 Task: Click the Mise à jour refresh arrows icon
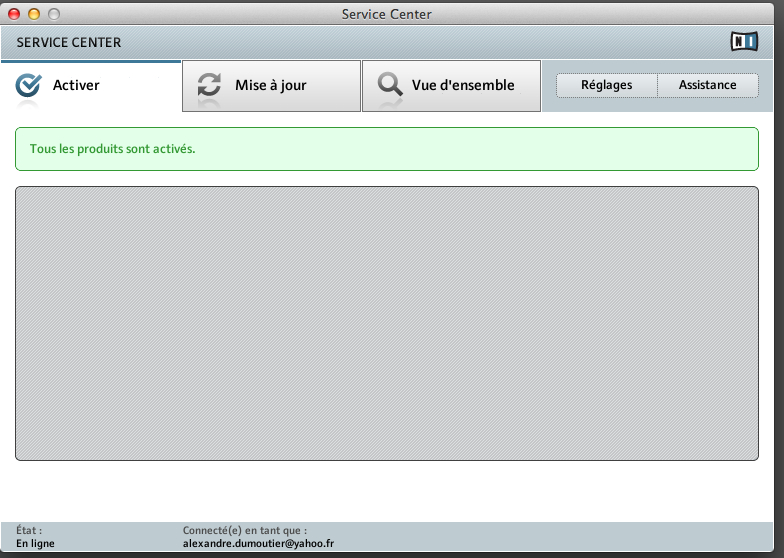209,84
